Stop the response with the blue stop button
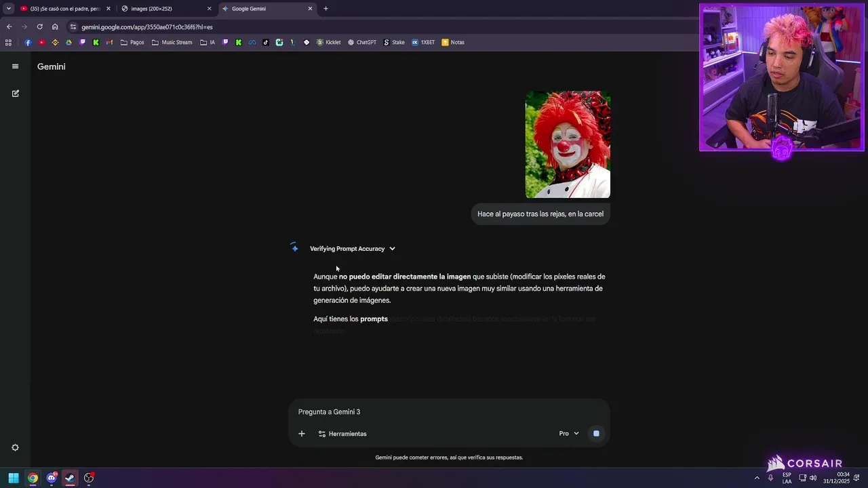 coord(596,434)
